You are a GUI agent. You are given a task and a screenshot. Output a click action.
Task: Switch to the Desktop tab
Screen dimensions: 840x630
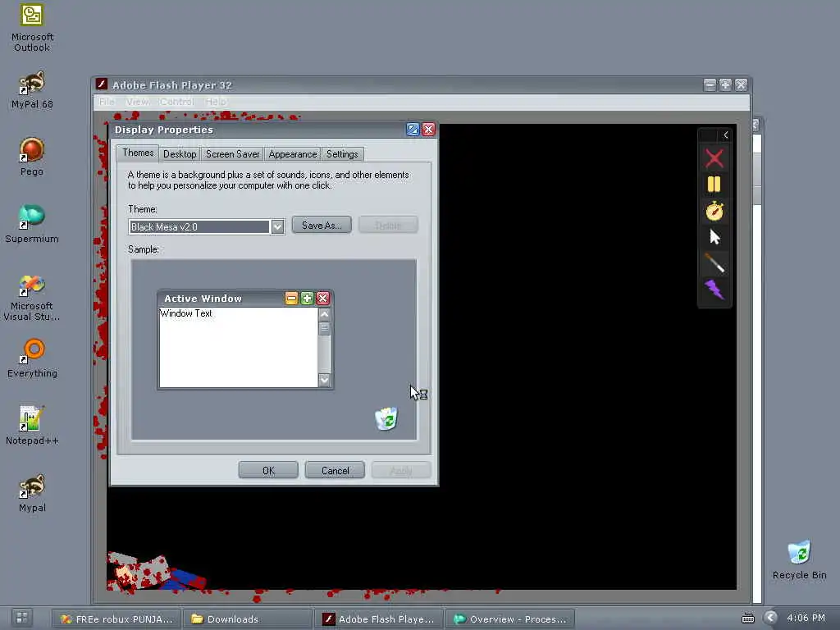180,154
